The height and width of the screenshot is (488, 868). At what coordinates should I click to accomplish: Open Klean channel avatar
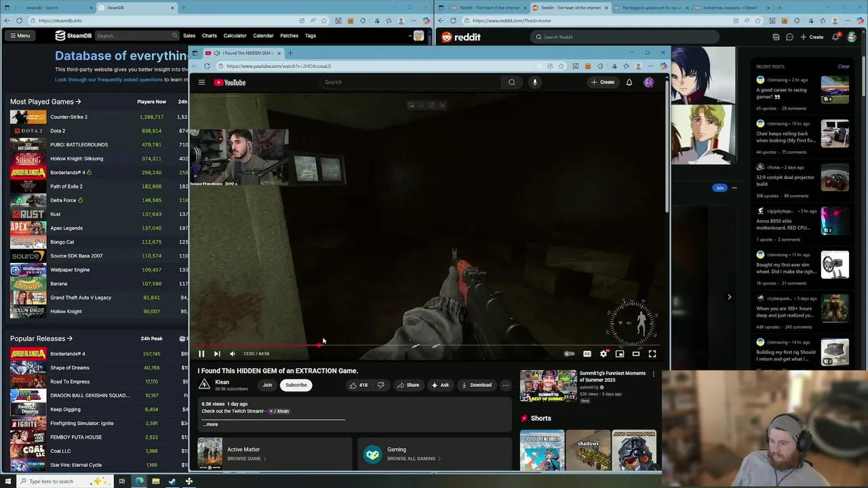pos(204,384)
